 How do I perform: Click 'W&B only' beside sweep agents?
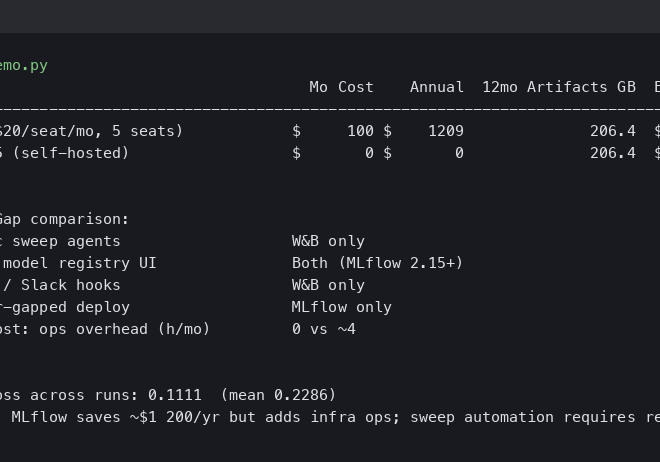(328, 241)
